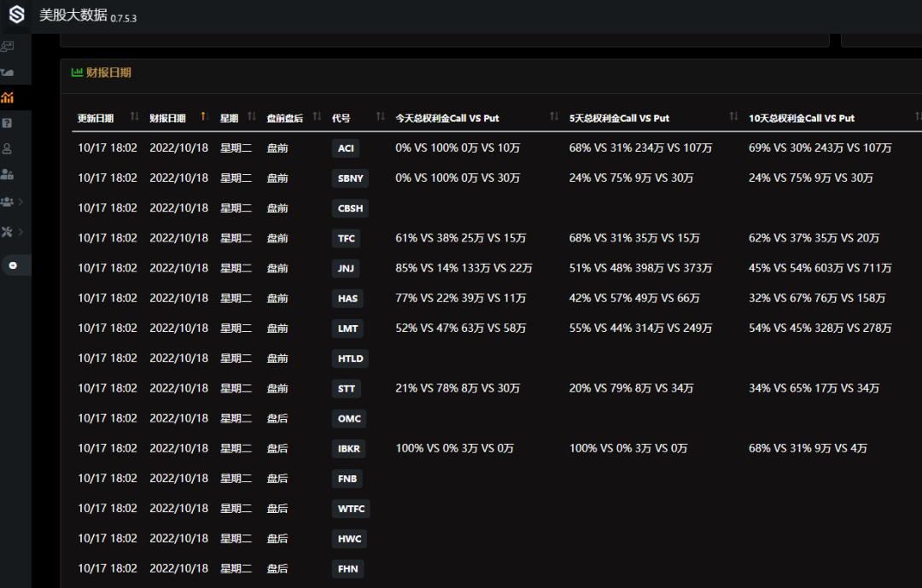Image resolution: width=922 pixels, height=588 pixels.
Task: Click 星期二 cell in the LMT row
Action: (x=236, y=328)
